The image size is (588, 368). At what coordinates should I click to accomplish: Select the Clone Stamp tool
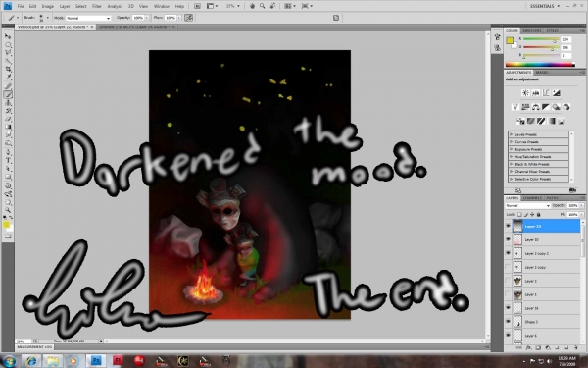[8, 102]
